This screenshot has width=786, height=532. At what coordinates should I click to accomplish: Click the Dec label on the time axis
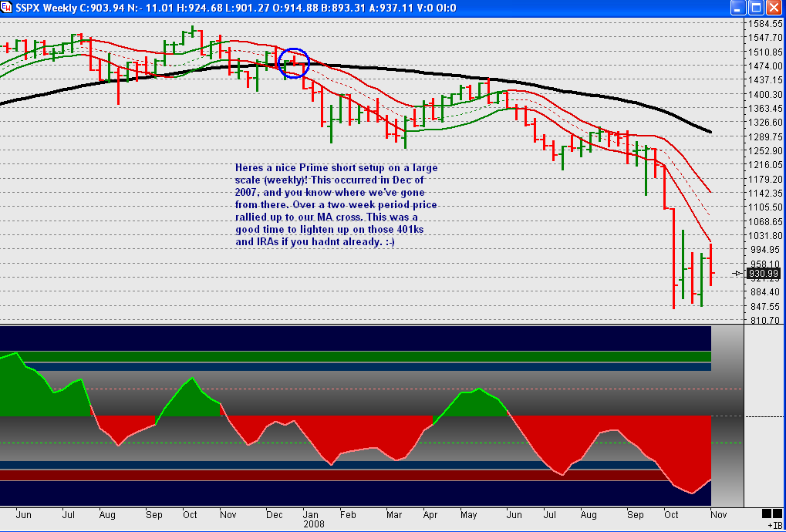[275, 515]
